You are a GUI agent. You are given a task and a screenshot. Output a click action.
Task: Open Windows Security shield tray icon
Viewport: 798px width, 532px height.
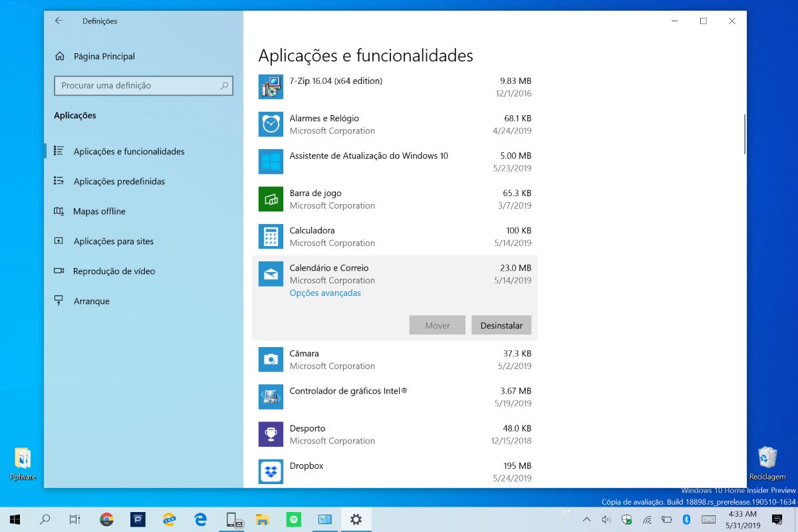tap(626, 519)
